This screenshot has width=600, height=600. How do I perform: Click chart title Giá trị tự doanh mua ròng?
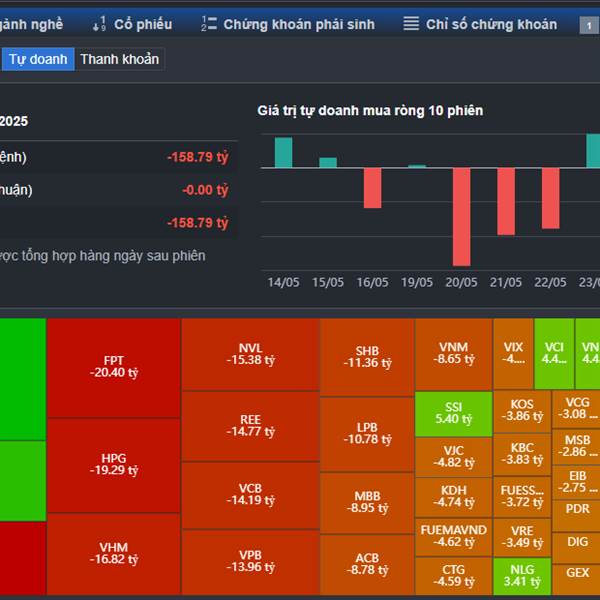[x=370, y=111]
